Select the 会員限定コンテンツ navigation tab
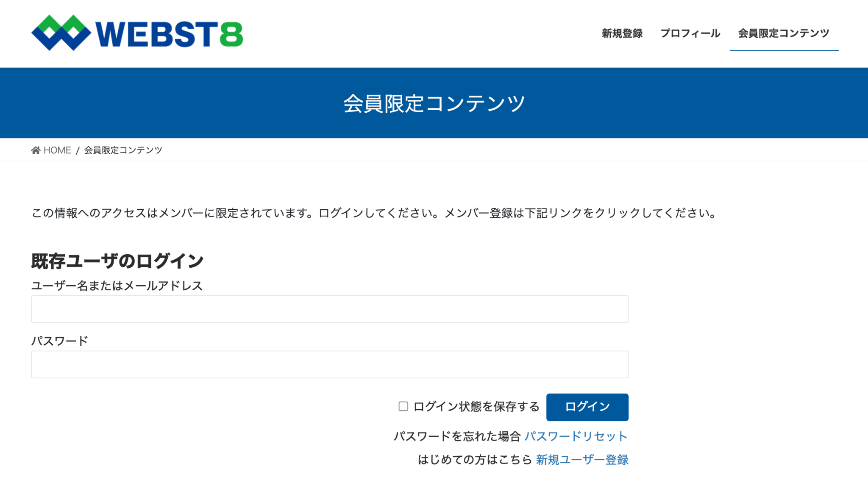 point(784,33)
